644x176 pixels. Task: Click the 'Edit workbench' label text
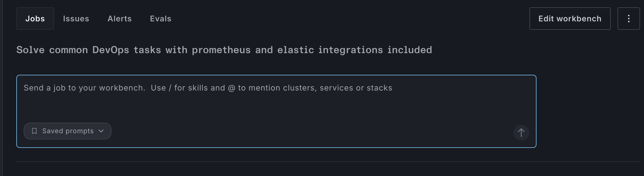[570, 19]
